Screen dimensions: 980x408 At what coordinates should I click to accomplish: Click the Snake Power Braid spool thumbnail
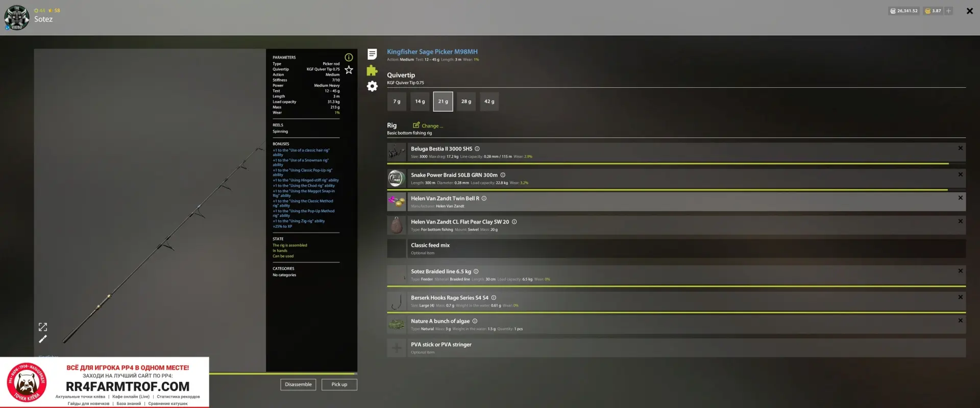(397, 178)
